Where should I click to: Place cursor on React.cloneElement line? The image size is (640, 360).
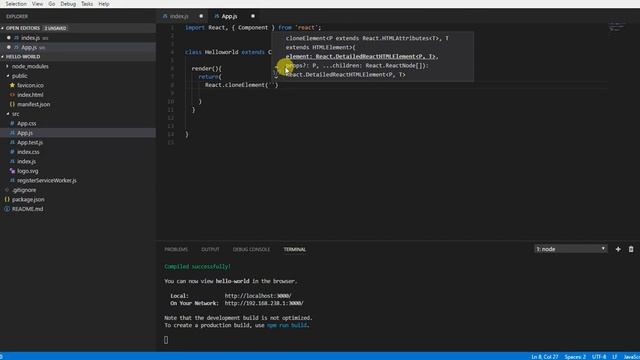(x=241, y=85)
